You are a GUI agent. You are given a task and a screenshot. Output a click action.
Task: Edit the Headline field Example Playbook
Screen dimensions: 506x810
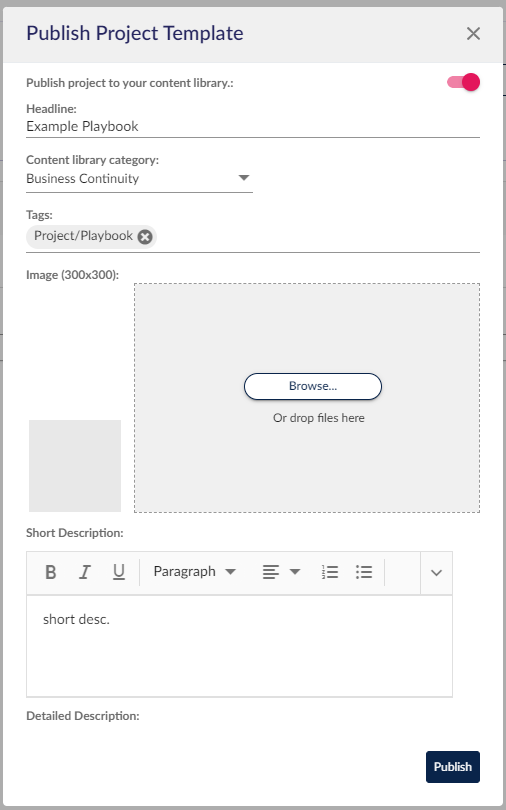point(253,127)
